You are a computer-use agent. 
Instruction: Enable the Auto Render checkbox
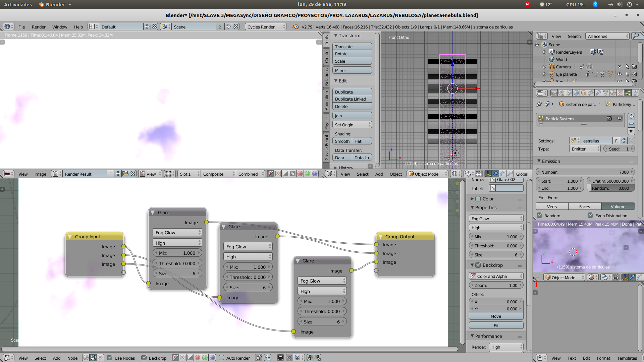221,358
